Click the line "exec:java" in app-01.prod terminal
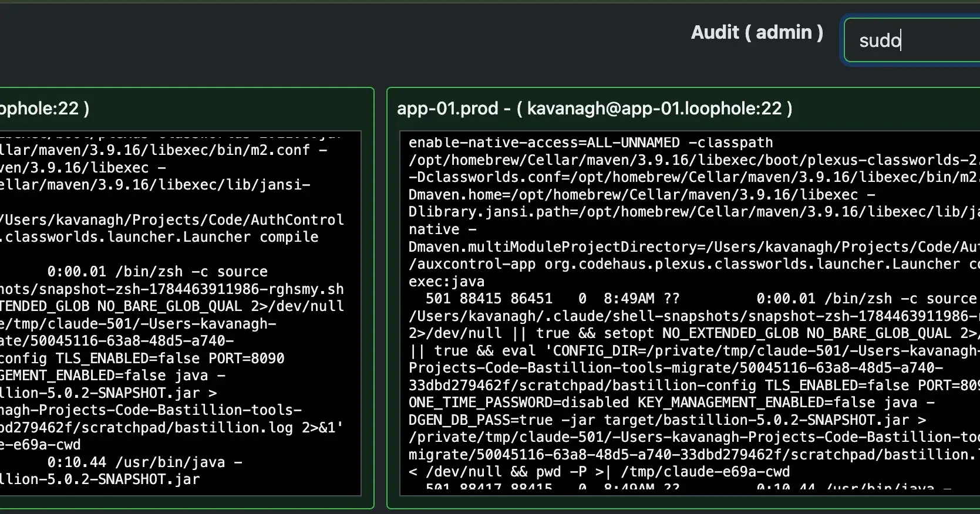This screenshot has height=514, width=980. coord(446,282)
